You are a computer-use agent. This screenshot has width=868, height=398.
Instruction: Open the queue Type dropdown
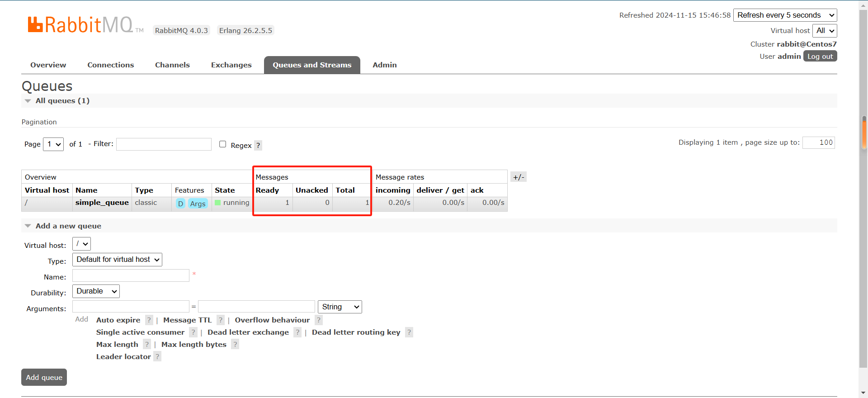117,260
